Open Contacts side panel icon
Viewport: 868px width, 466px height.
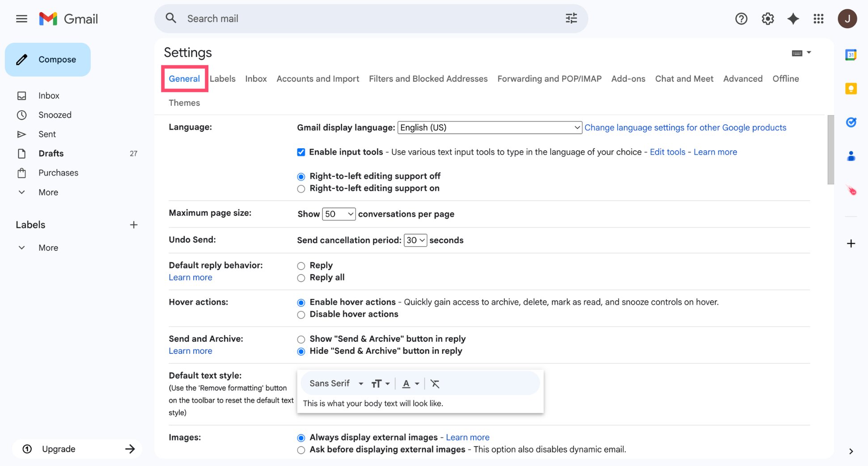(851, 156)
